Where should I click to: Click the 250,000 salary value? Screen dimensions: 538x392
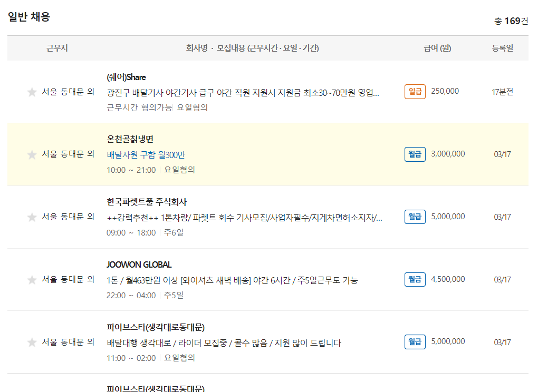(445, 91)
